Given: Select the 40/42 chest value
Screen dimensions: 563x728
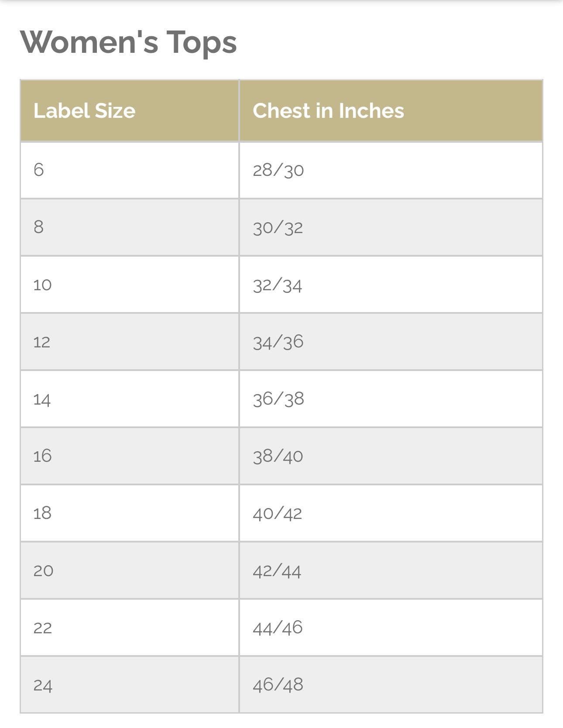Looking at the screenshot, I should [x=277, y=513].
